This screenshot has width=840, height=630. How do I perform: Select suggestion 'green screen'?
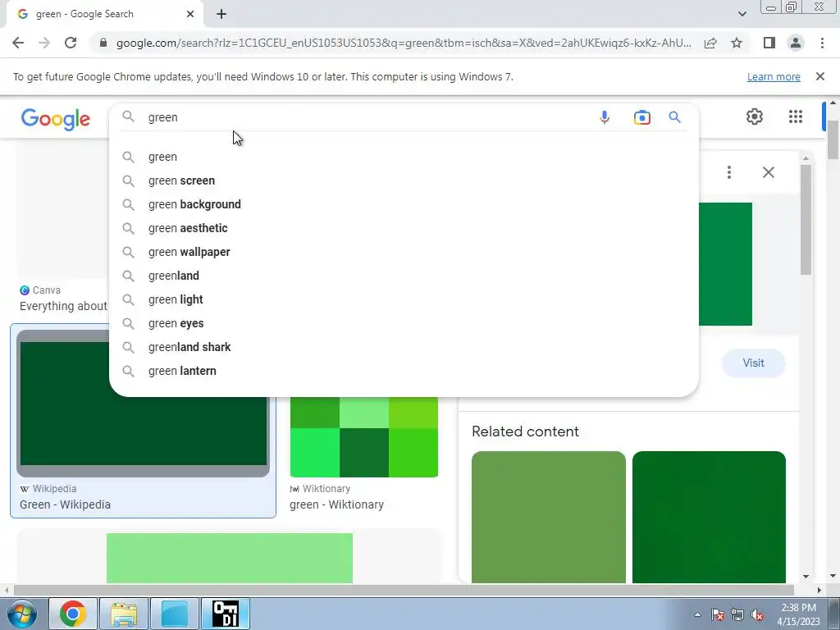click(x=404, y=180)
